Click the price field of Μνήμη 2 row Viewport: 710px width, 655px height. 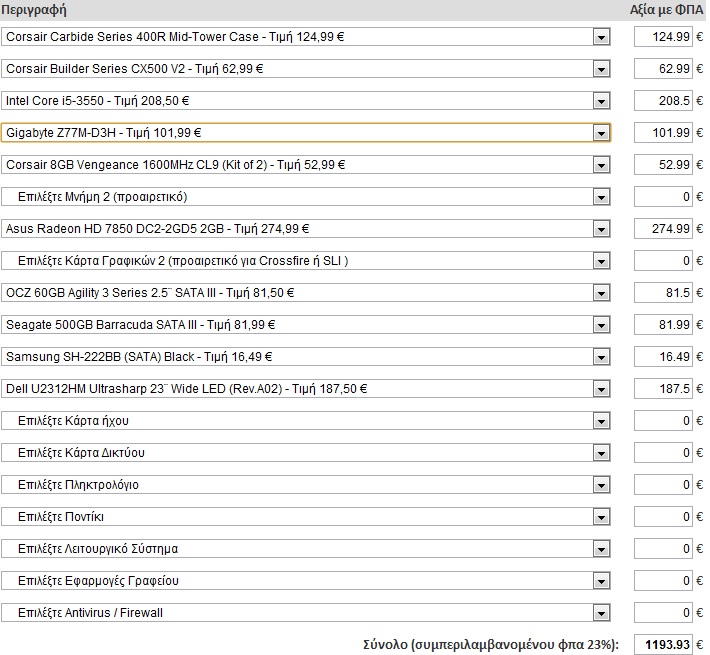663,197
